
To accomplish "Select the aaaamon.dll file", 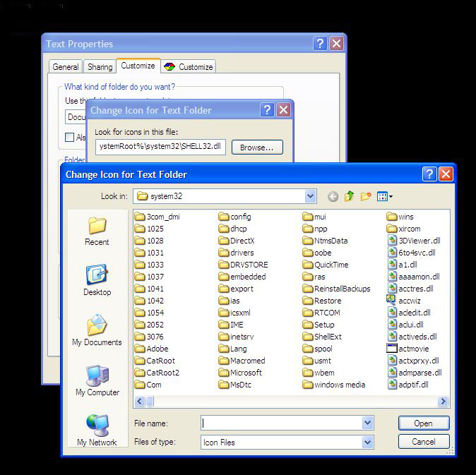I will pyautogui.click(x=414, y=277).
